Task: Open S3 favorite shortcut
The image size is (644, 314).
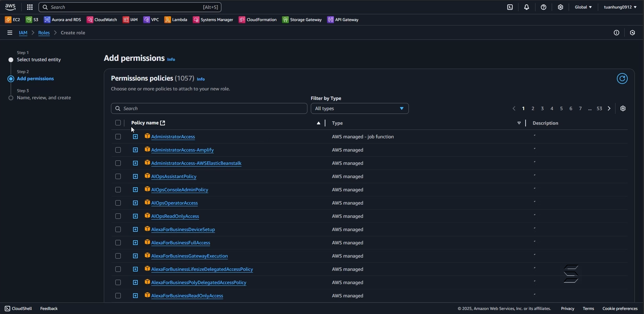Action: click(32, 20)
